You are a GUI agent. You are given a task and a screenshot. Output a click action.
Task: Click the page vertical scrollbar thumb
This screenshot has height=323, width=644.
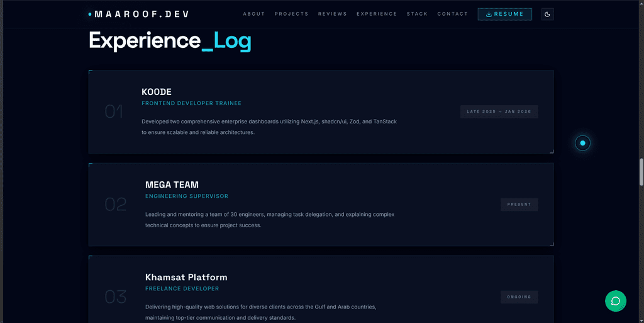[x=641, y=172]
